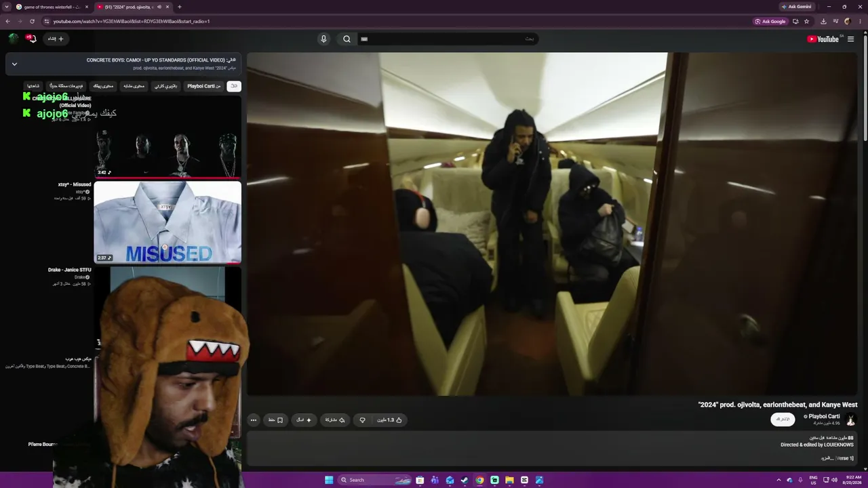Install or cast screen icon in address bar
This screenshot has width=868, height=488.
(x=795, y=21)
